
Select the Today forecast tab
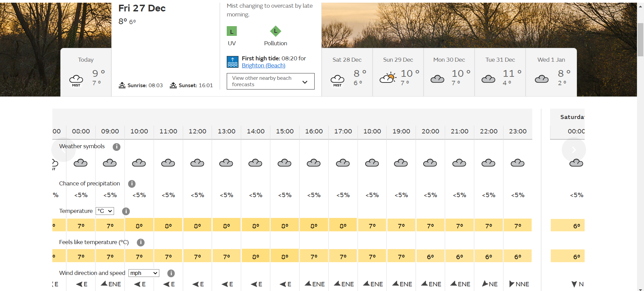coord(86,72)
